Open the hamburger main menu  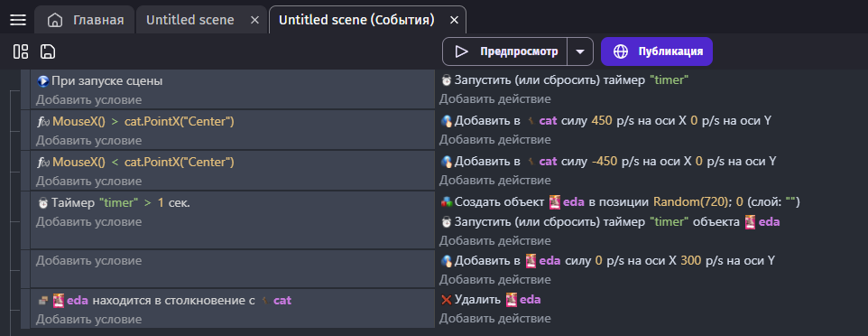pos(18,20)
